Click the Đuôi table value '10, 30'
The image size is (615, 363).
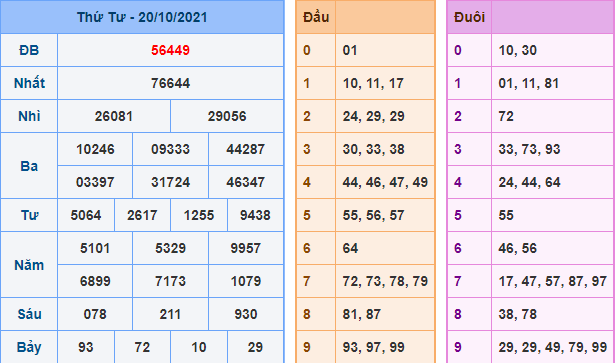click(517, 50)
